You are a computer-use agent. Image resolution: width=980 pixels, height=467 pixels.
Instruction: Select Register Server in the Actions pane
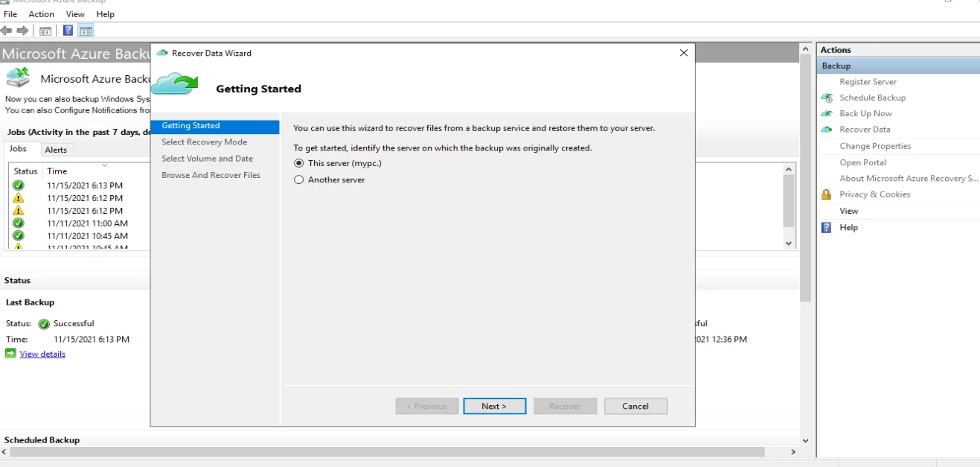(x=868, y=81)
